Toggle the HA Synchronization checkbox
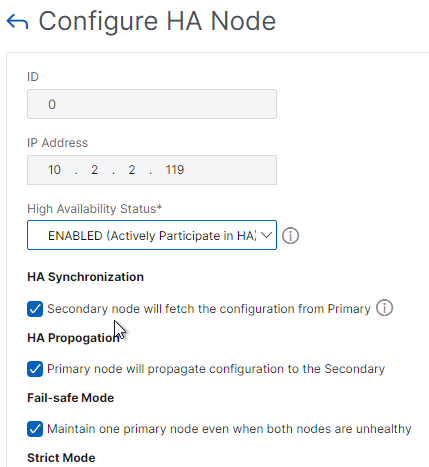 pyautogui.click(x=35, y=309)
